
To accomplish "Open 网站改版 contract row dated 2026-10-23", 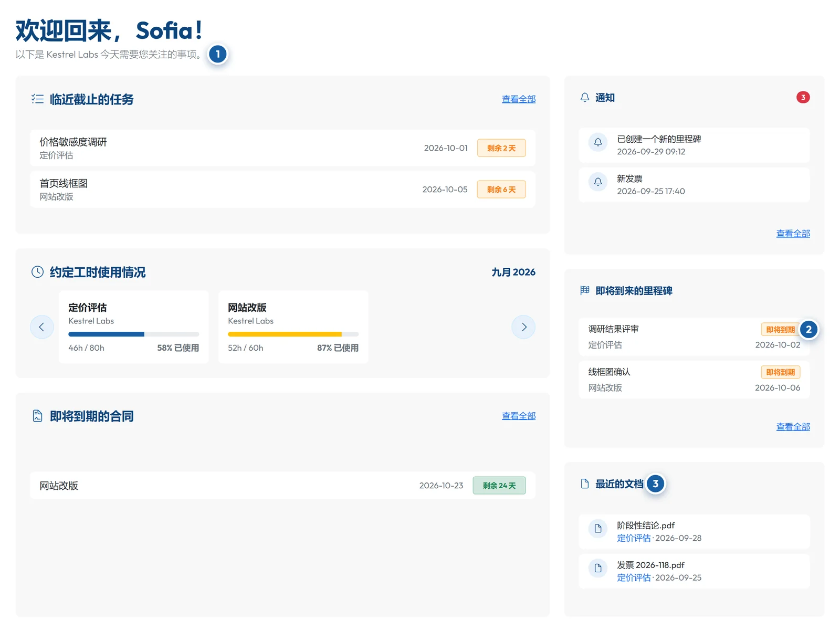I will pos(282,486).
